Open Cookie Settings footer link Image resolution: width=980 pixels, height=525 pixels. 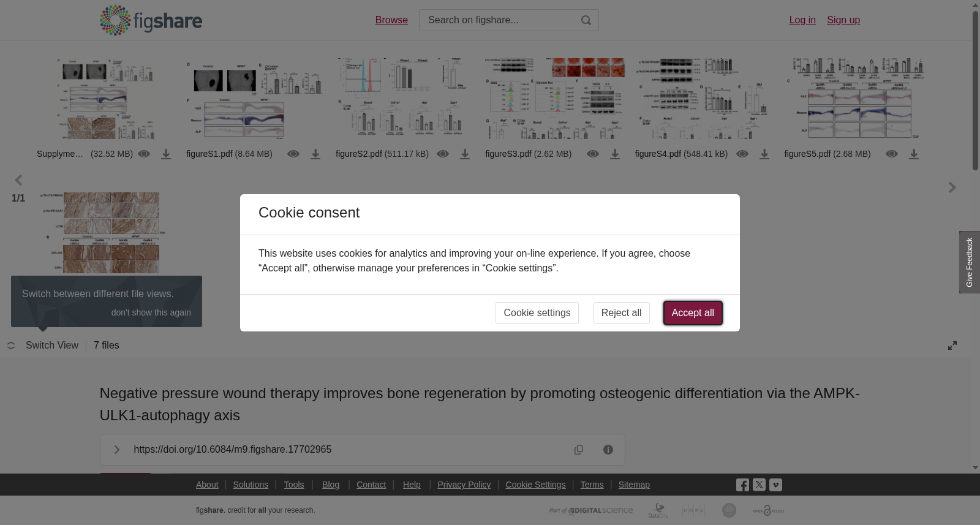[x=535, y=485]
